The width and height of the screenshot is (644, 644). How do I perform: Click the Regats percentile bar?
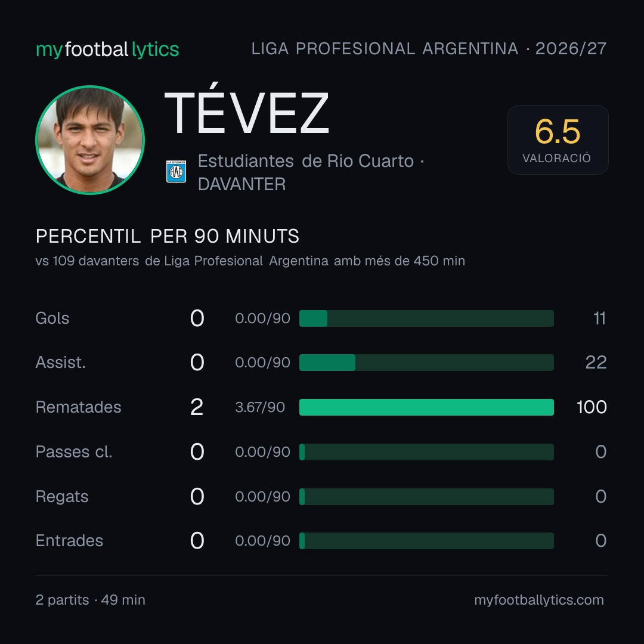(426, 497)
